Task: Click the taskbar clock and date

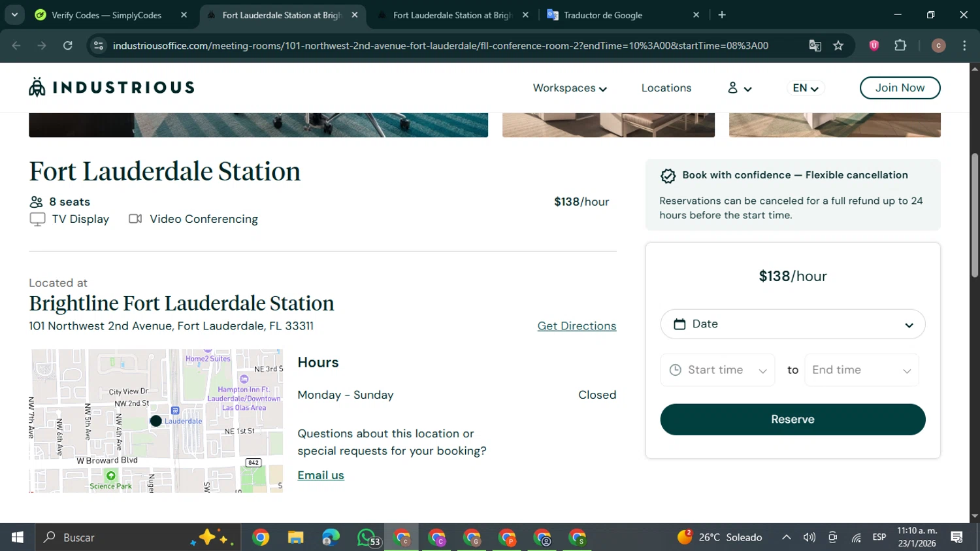Action: [917, 537]
